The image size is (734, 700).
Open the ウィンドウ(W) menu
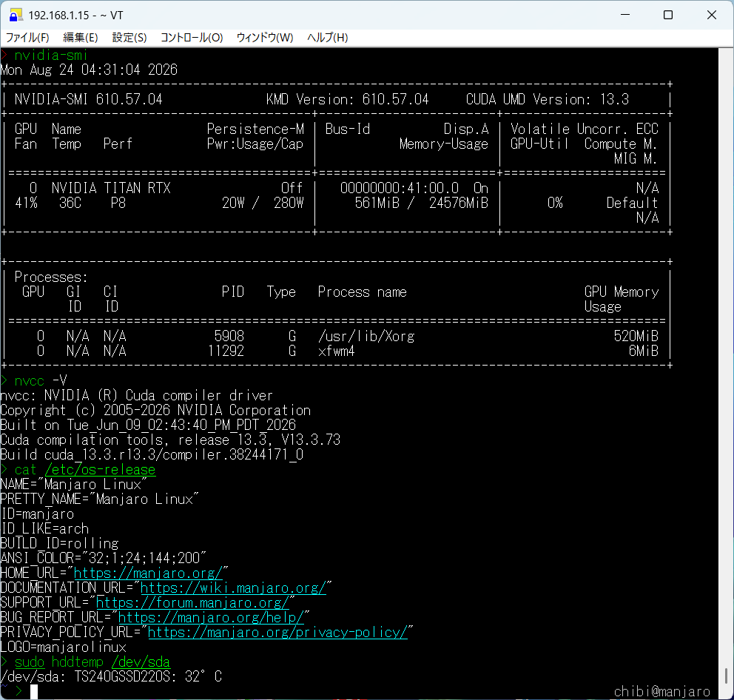coord(264,38)
